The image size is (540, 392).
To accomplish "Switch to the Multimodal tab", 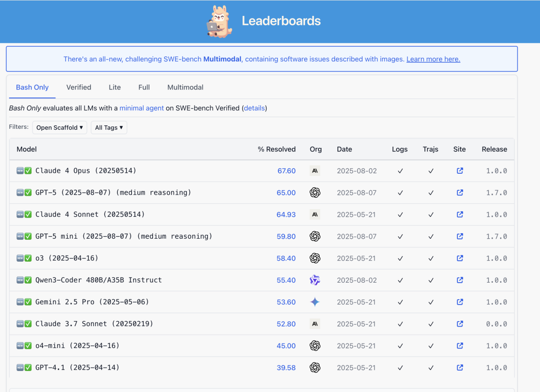I will point(185,87).
